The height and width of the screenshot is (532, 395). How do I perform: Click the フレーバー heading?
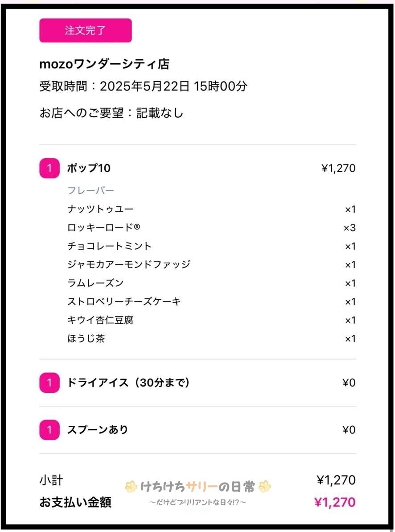coord(91,191)
